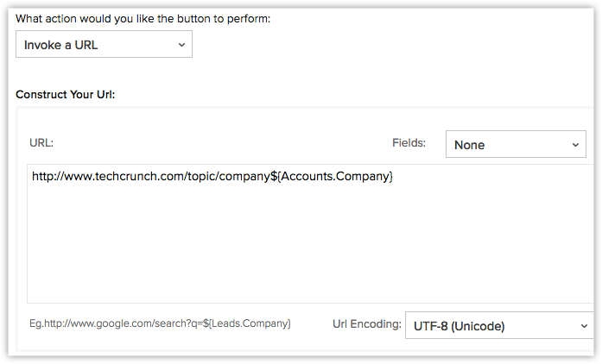Click the 'None' value in Fields selector
This screenshot has height=364, width=602.
469,145
